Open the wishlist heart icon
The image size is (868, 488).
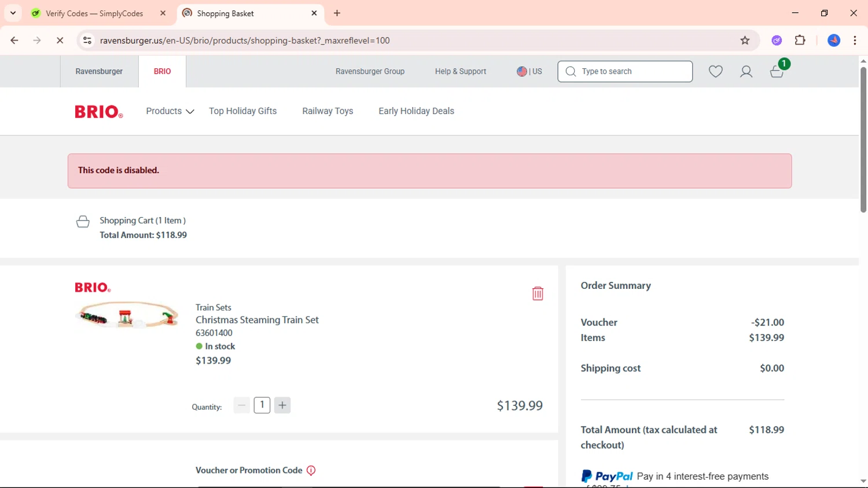[716, 71]
